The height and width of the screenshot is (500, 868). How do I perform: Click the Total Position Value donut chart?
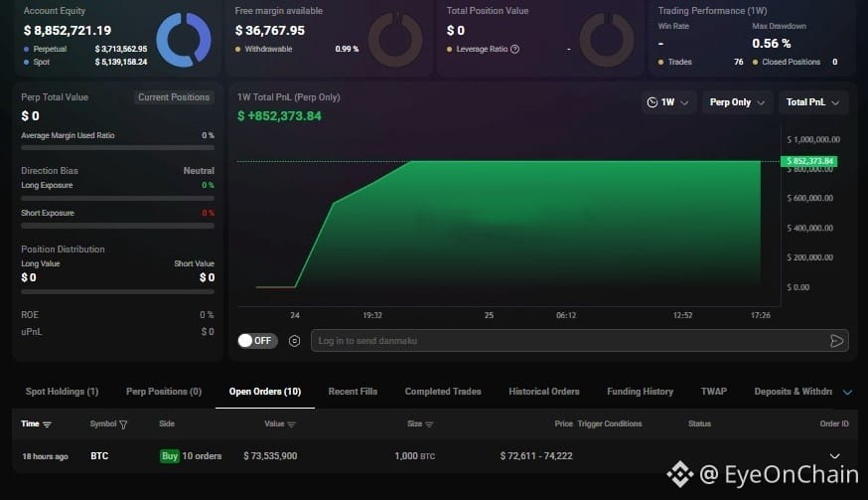pyautogui.click(x=607, y=40)
